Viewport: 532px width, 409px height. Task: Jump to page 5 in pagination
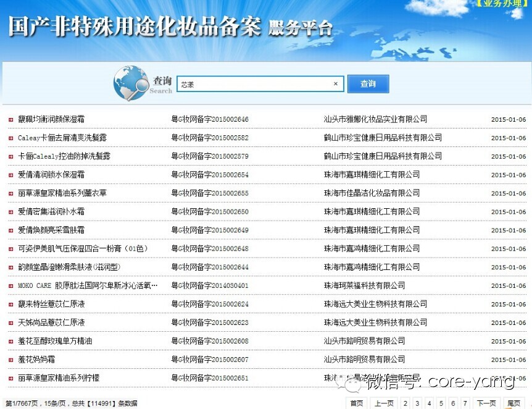point(441,403)
